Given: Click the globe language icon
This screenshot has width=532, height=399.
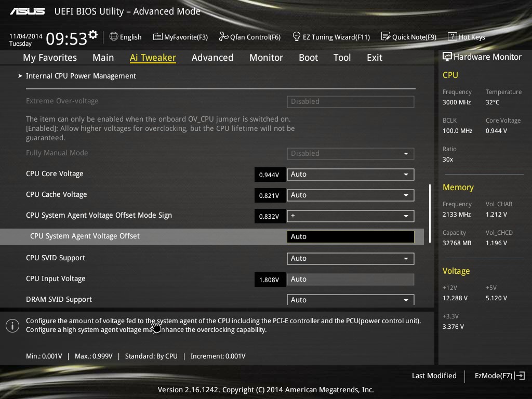Looking at the screenshot, I should (x=114, y=37).
